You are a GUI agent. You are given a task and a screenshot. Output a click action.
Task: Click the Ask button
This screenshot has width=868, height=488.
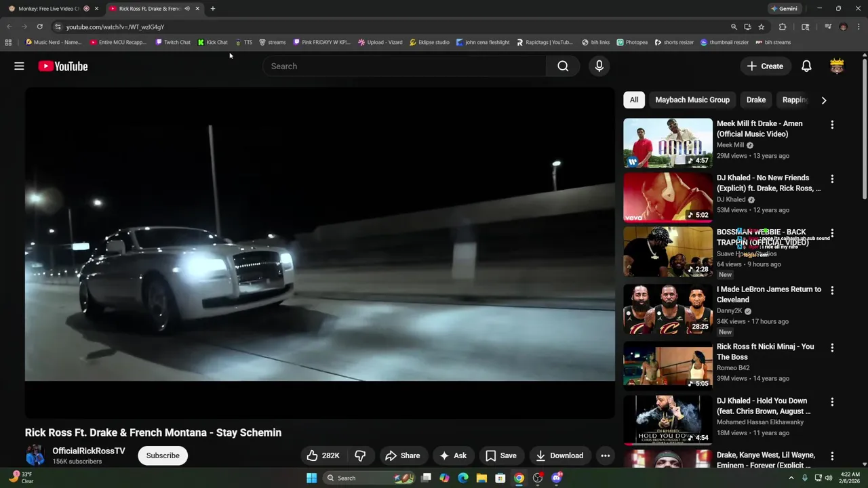coord(453,455)
